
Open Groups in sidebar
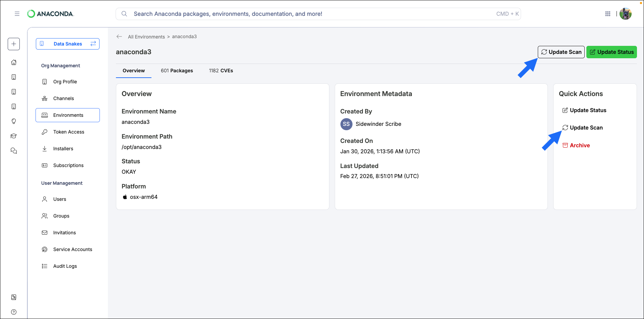(x=68, y=216)
